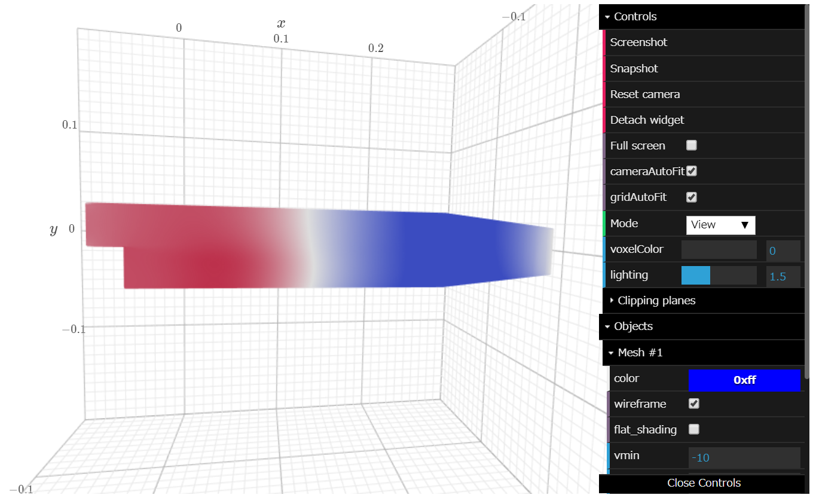Select the vmin input field
816x504 pixels.
(x=744, y=457)
